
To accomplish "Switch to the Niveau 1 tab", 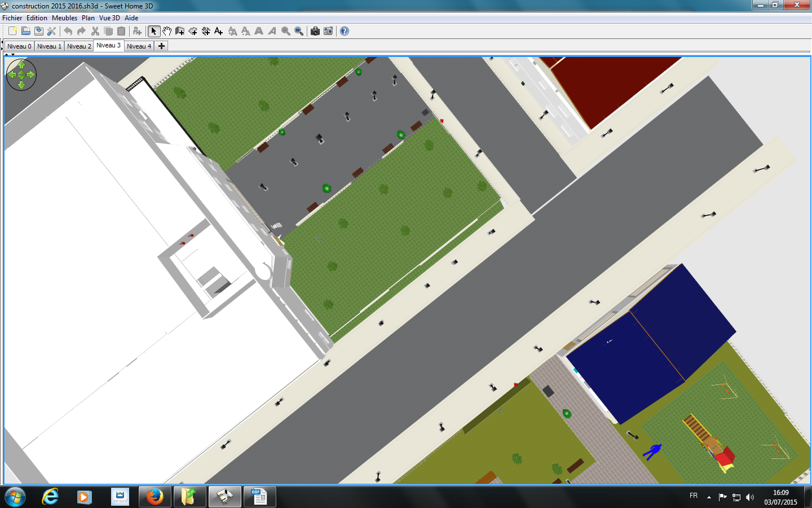I will 49,46.
